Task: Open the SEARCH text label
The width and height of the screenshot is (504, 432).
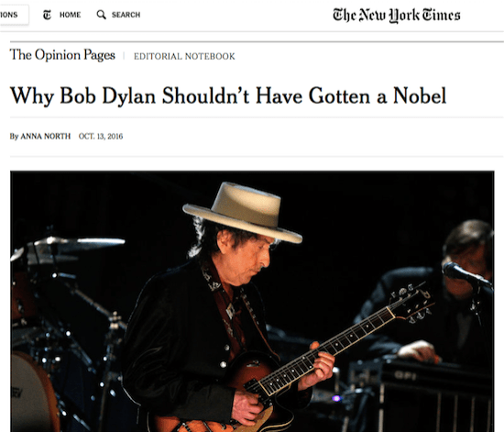Action: click(x=126, y=15)
